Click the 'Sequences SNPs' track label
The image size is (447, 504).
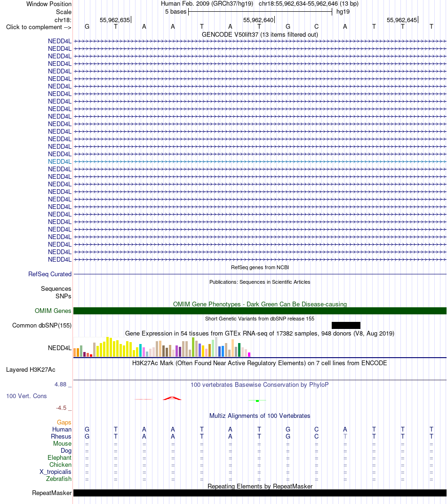pos(56,293)
